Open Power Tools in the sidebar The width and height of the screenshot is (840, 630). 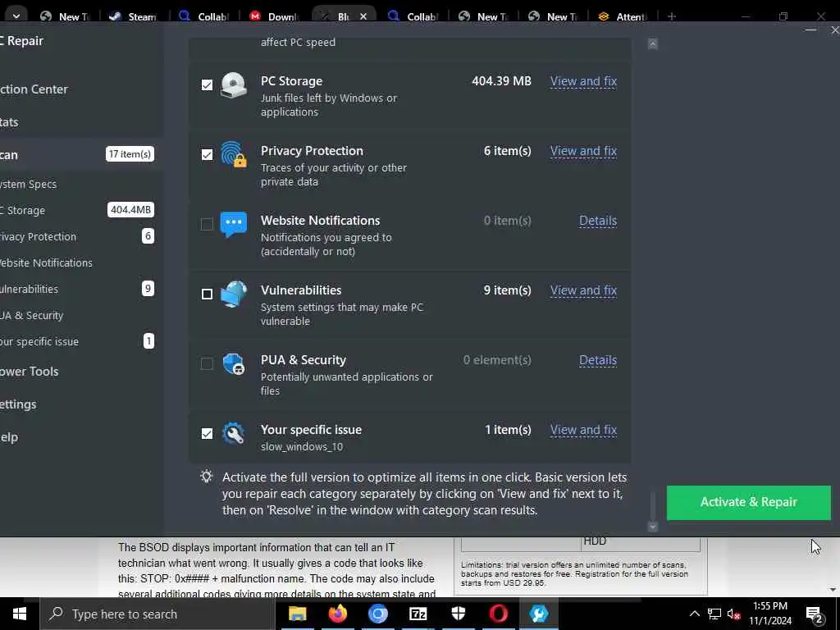click(x=80, y=372)
